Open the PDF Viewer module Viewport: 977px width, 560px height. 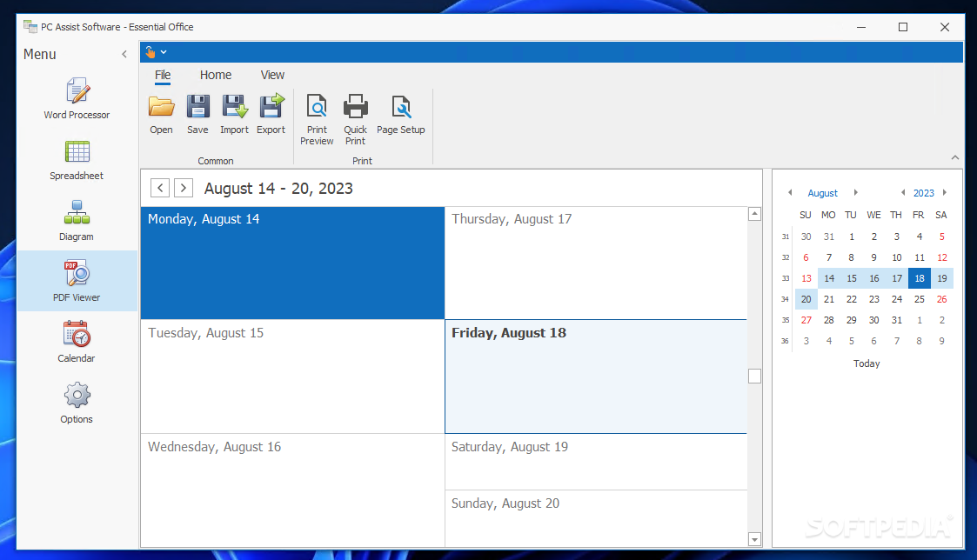[77, 281]
